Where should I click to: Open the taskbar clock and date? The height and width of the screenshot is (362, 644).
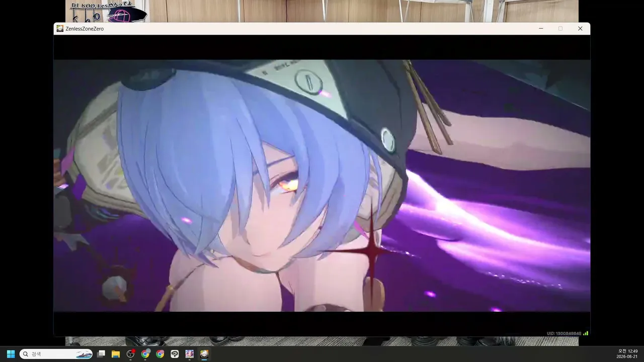(627, 354)
